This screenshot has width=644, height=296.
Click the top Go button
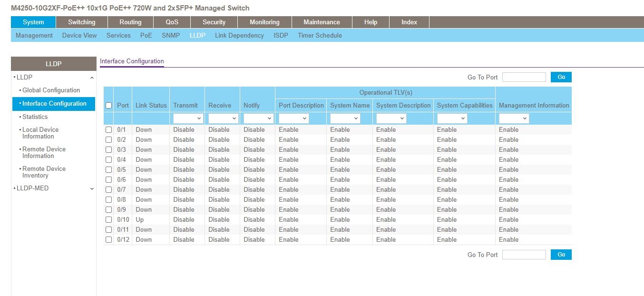click(x=561, y=77)
